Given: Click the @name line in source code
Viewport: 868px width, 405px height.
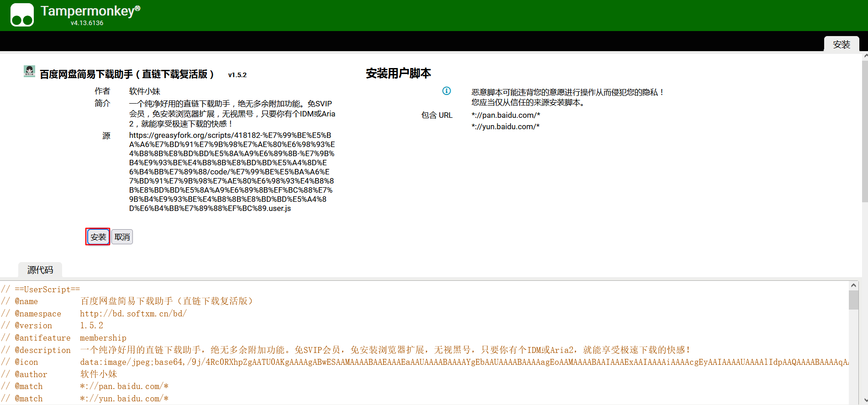Looking at the screenshot, I should click(x=127, y=301).
